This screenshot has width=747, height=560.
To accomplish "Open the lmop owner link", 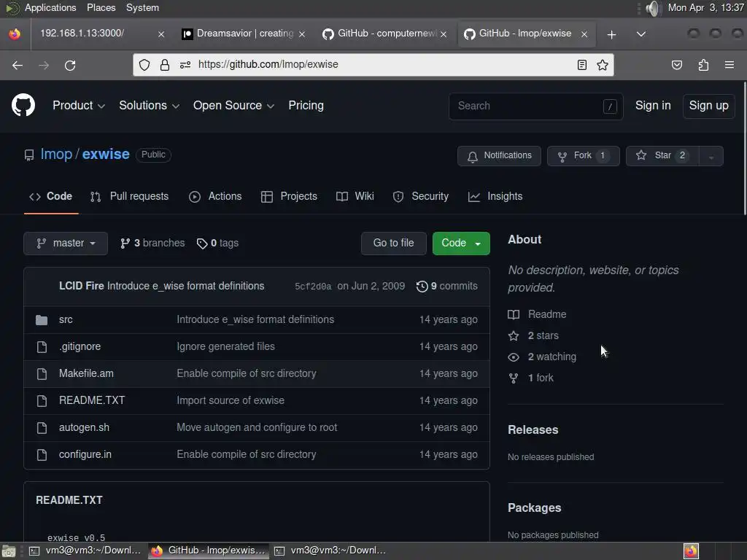I will pyautogui.click(x=56, y=155).
